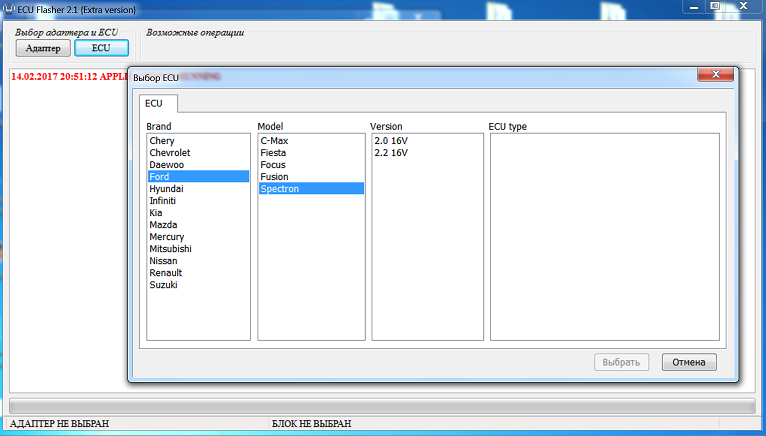This screenshot has width=766, height=436.
Task: Select Chery in the Brand list
Action: point(198,141)
